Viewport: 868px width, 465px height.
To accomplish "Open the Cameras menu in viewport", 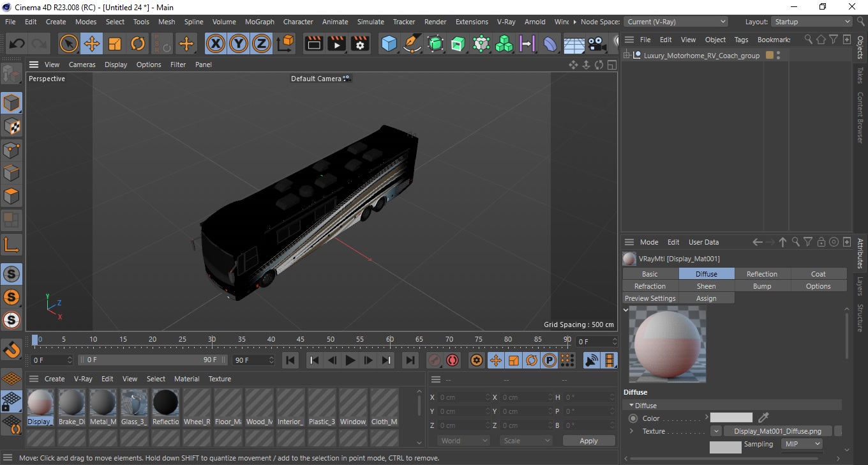I will [82, 65].
